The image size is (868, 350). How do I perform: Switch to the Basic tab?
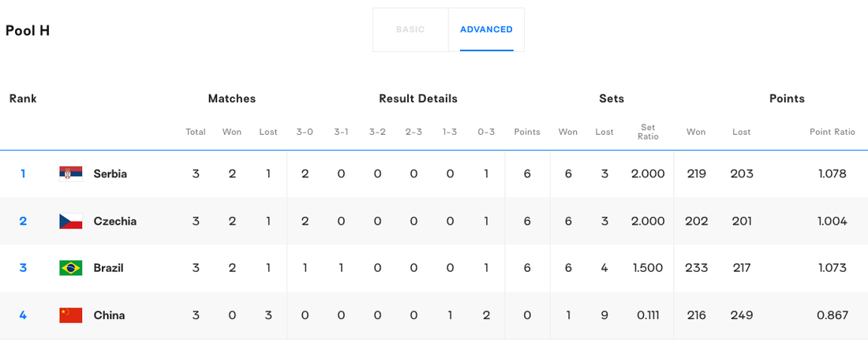410,30
